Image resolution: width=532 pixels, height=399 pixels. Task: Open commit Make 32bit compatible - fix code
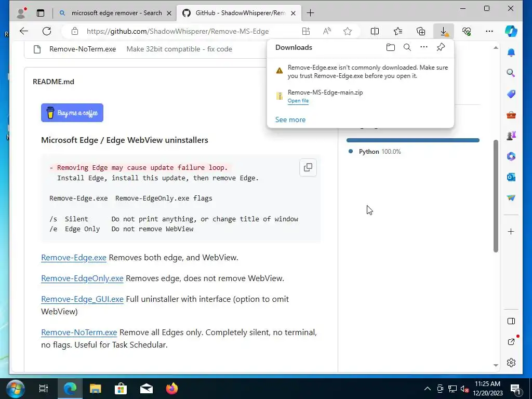pos(179,49)
